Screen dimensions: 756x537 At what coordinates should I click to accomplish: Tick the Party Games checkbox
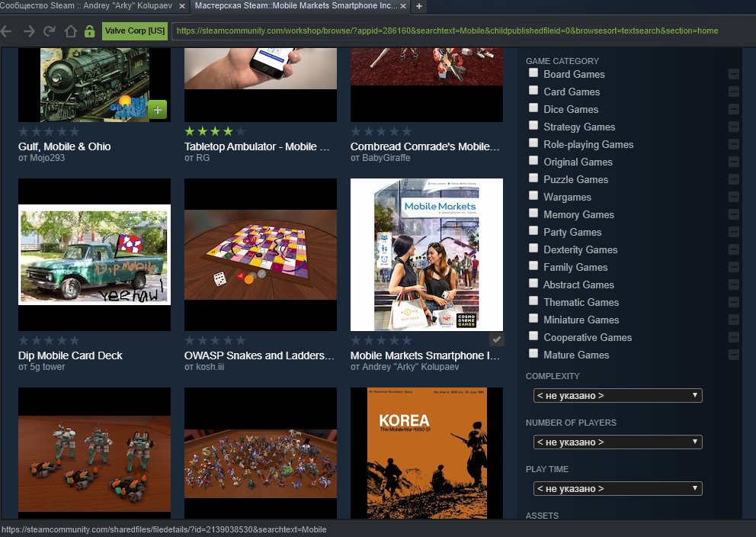(x=533, y=230)
